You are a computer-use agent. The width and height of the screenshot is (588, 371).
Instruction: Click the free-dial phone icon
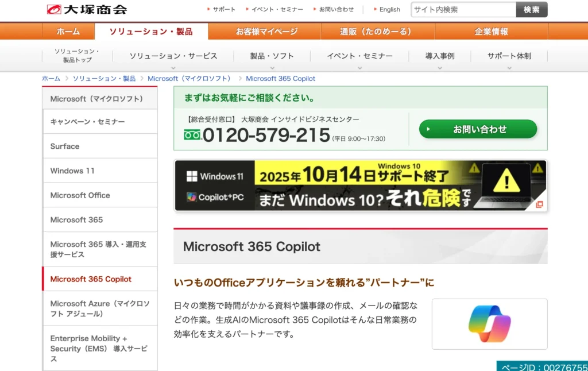click(192, 134)
